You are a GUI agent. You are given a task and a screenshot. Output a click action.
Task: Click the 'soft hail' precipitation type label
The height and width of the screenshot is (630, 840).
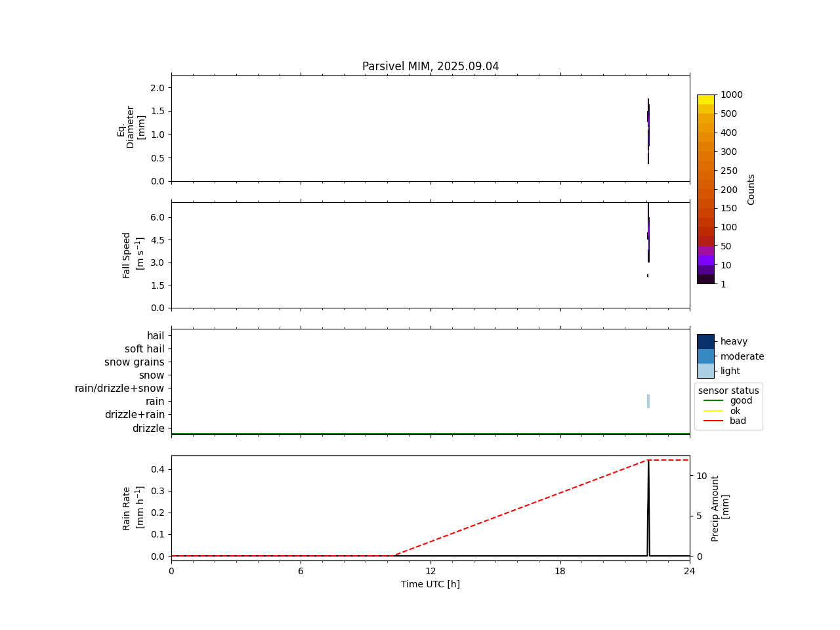click(144, 349)
